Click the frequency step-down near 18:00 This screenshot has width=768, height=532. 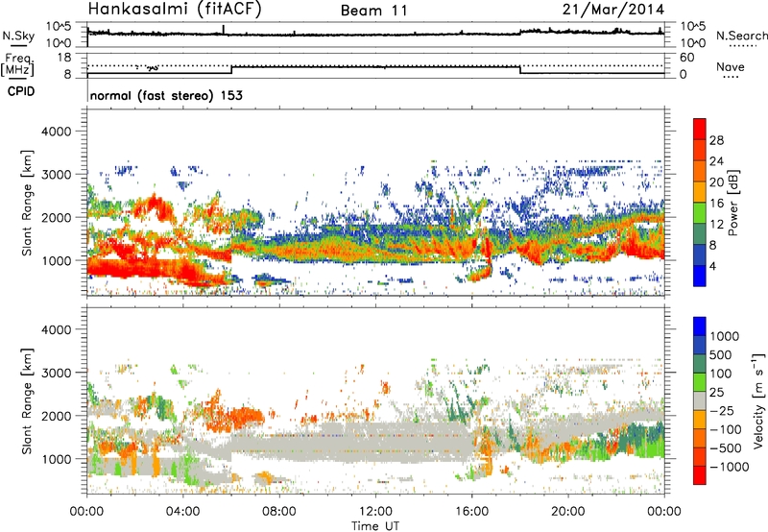click(520, 69)
